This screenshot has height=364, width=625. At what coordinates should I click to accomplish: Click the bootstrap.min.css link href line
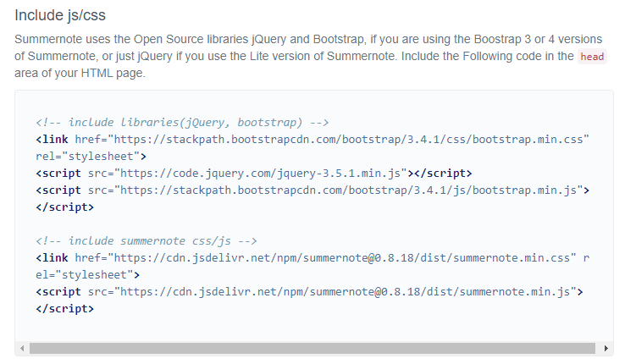(312, 140)
